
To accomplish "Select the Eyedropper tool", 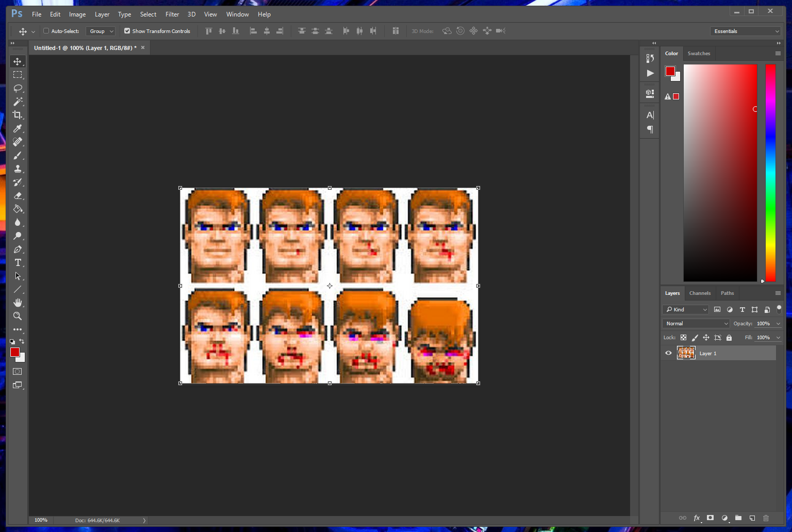I will [18, 128].
